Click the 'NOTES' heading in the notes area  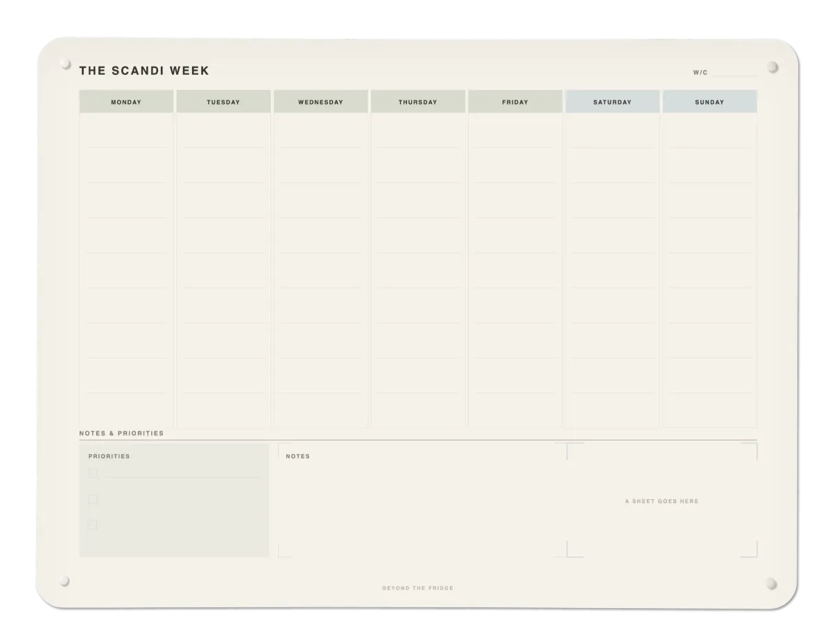(298, 456)
